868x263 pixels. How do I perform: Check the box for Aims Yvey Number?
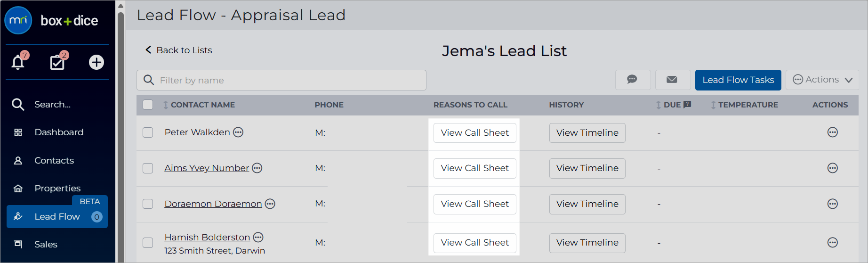(148, 168)
